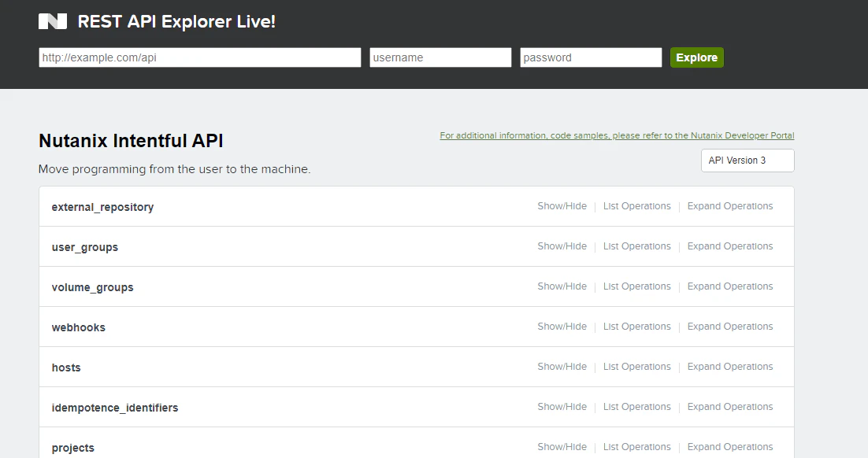Click List Operations for user_groups
868x458 pixels.
click(x=636, y=246)
